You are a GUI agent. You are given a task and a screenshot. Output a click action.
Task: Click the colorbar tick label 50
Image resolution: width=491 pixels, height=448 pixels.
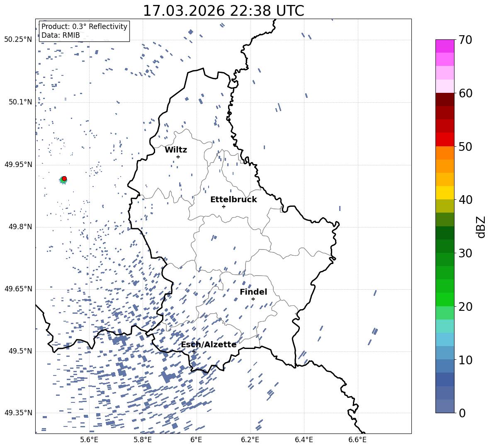click(465, 147)
